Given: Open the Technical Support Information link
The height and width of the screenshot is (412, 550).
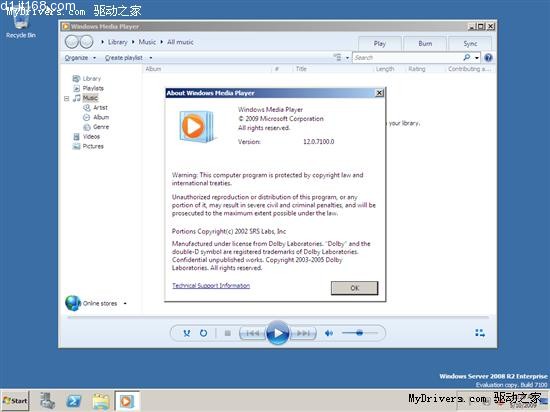Looking at the screenshot, I should (211, 286).
